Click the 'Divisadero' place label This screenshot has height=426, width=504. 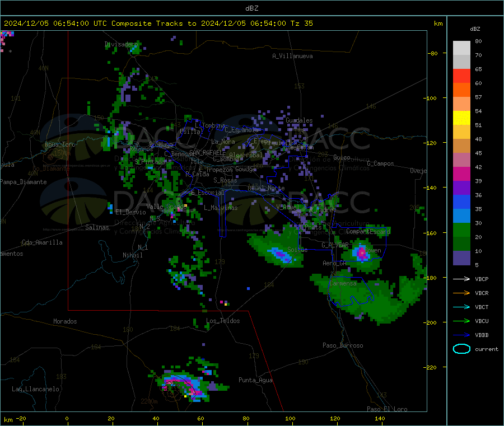121,44
